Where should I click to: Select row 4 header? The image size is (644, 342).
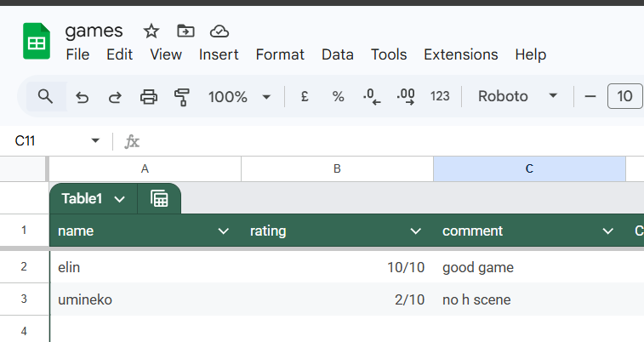coord(24,330)
